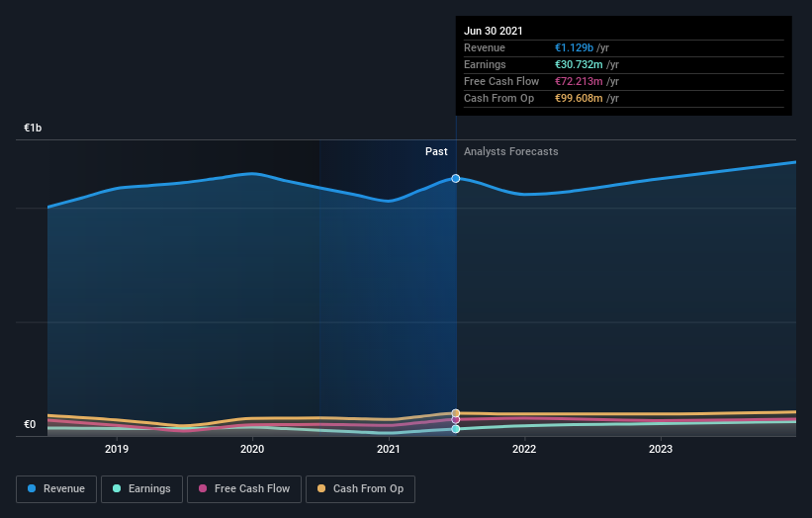Click the €1.129b revenue value in tooltip

point(575,47)
